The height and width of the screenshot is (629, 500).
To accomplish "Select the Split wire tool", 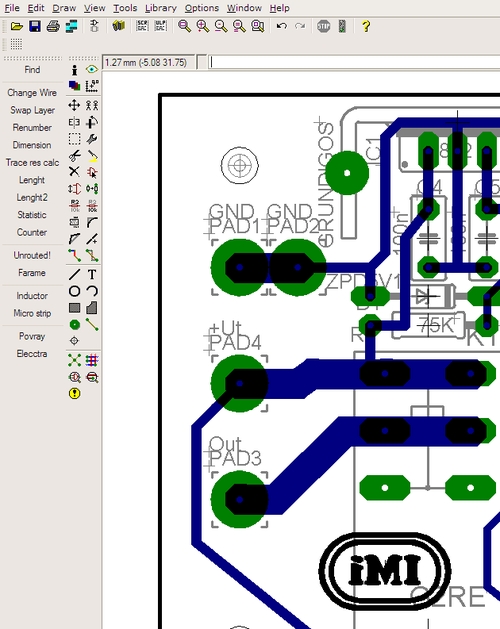I will click(74, 239).
